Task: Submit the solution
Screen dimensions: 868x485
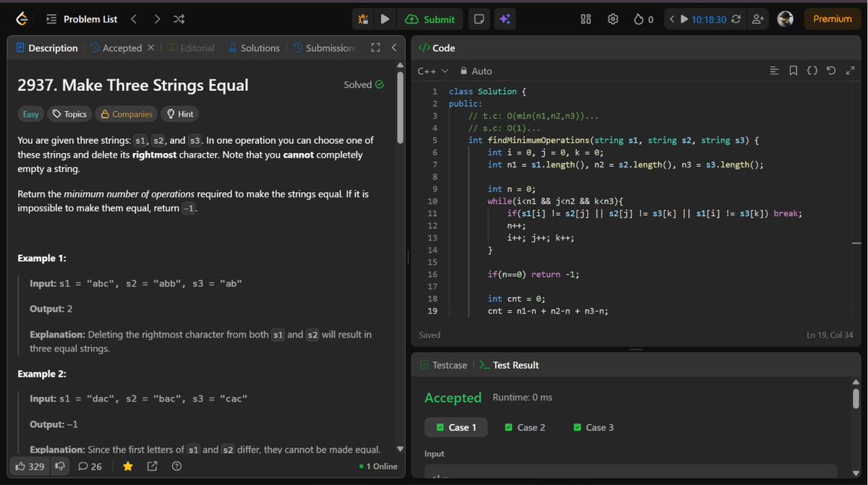Action: pyautogui.click(x=430, y=20)
